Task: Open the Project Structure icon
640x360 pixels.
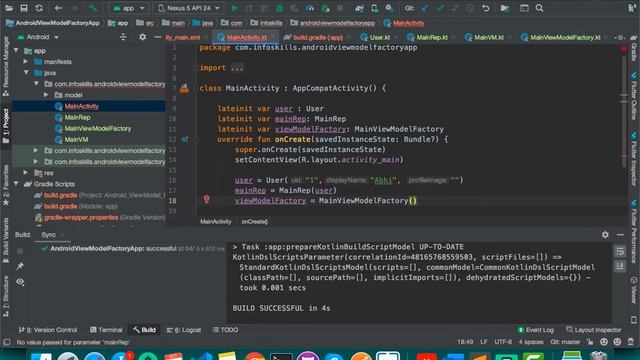Action: (x=505, y=8)
